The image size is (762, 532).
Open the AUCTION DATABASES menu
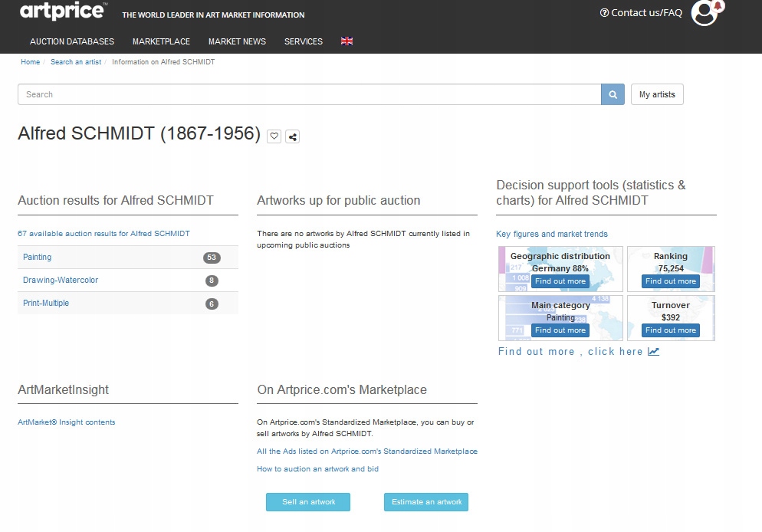[72, 41]
